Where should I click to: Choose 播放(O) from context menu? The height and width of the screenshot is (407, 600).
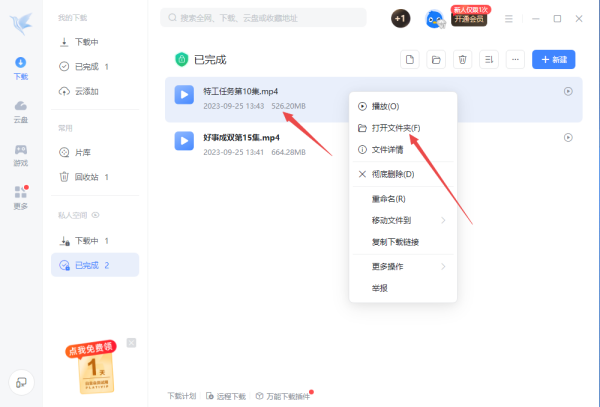403,106
